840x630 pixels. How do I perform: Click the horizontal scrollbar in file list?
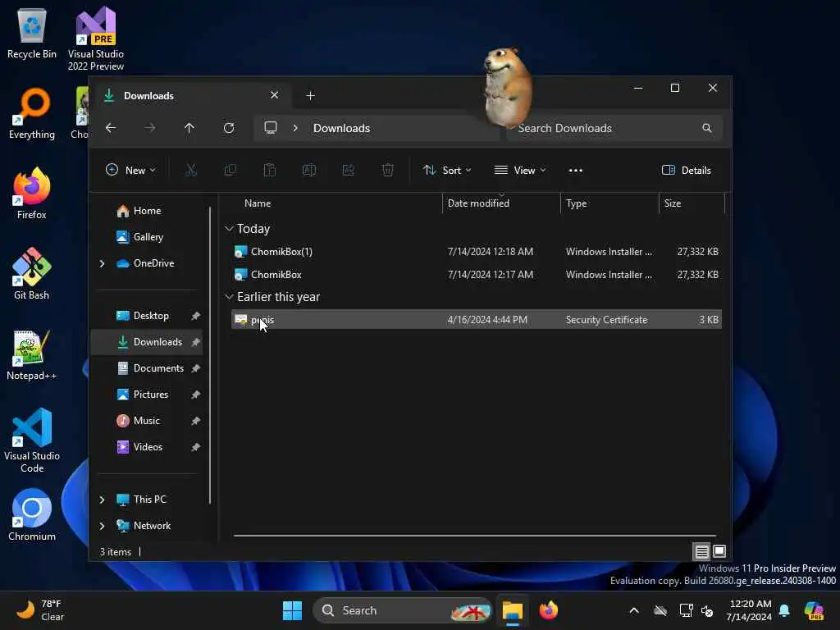coord(475,535)
